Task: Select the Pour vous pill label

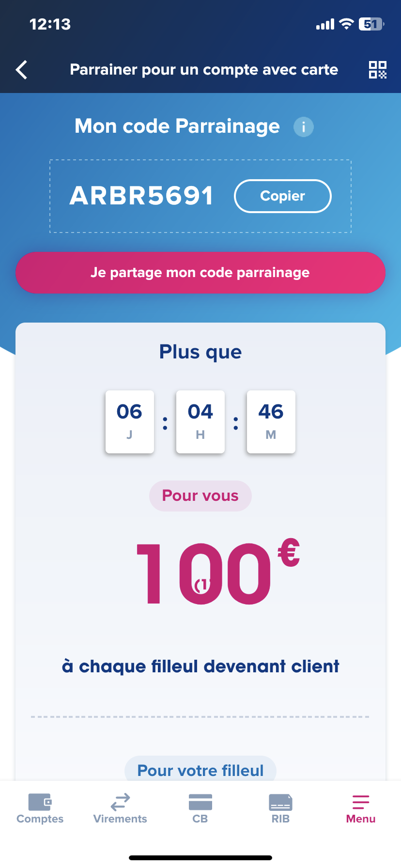Action: [x=200, y=496]
